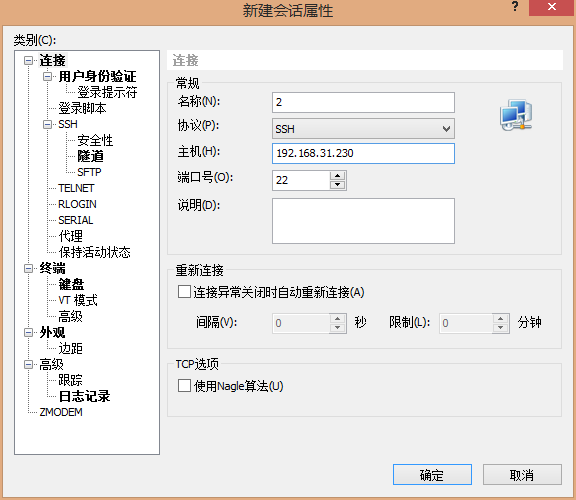Select 用户身份验证 in the tree

point(97,76)
